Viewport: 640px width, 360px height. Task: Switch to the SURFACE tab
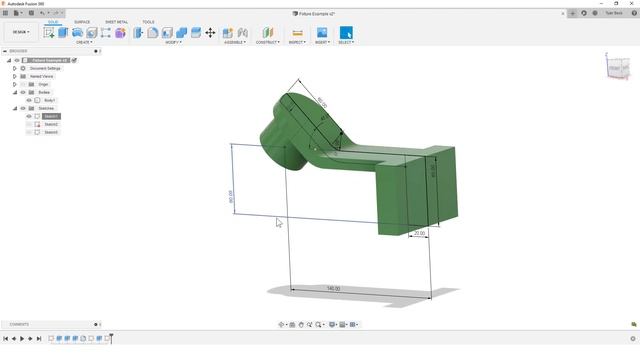(x=82, y=22)
